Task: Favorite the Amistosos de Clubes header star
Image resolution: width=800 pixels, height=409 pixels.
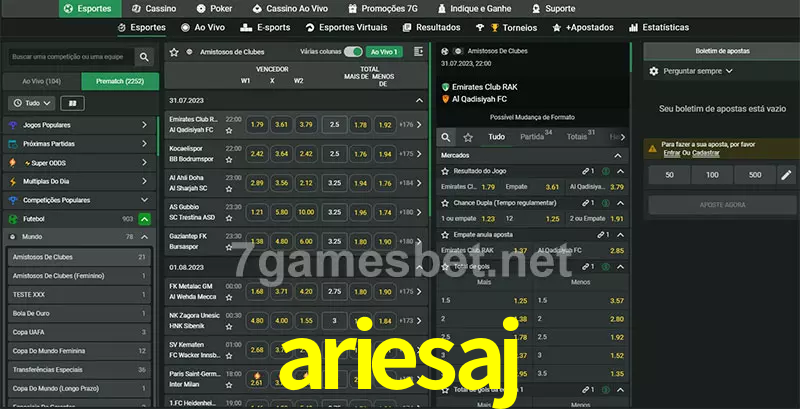Action: pyautogui.click(x=174, y=52)
